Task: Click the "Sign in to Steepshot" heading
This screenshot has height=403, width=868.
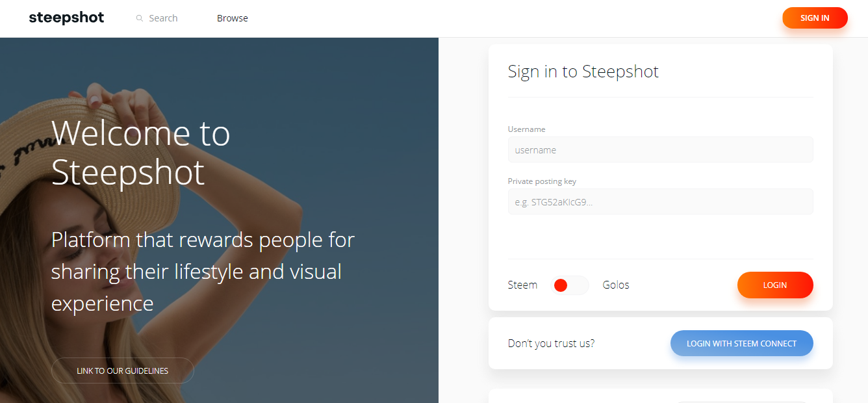Action: pyautogui.click(x=583, y=71)
